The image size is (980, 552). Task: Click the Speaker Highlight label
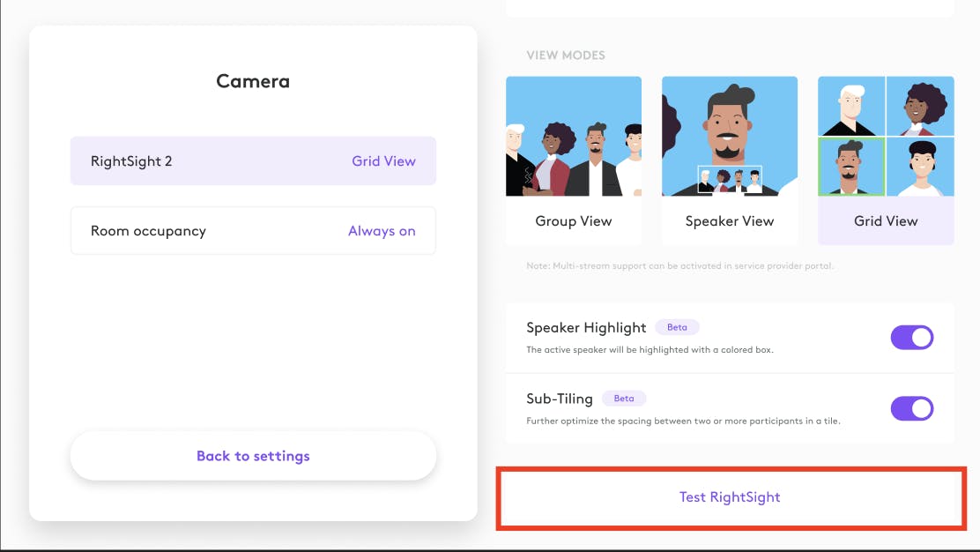(586, 327)
